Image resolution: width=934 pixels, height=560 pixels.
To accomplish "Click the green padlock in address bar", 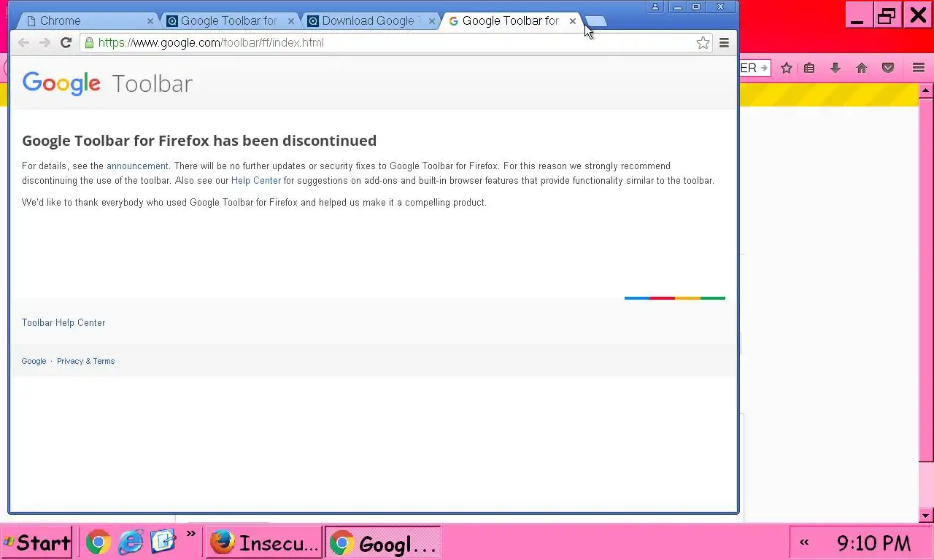I will 89,43.
